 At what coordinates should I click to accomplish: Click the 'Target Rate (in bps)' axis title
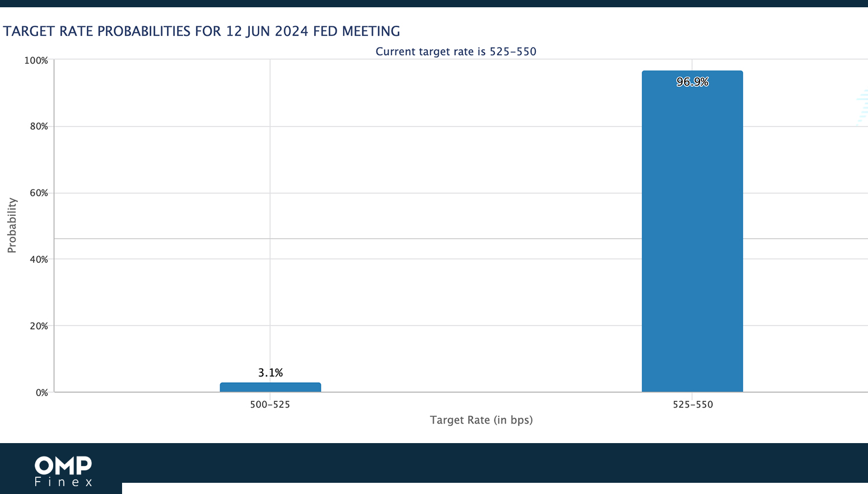(481, 420)
